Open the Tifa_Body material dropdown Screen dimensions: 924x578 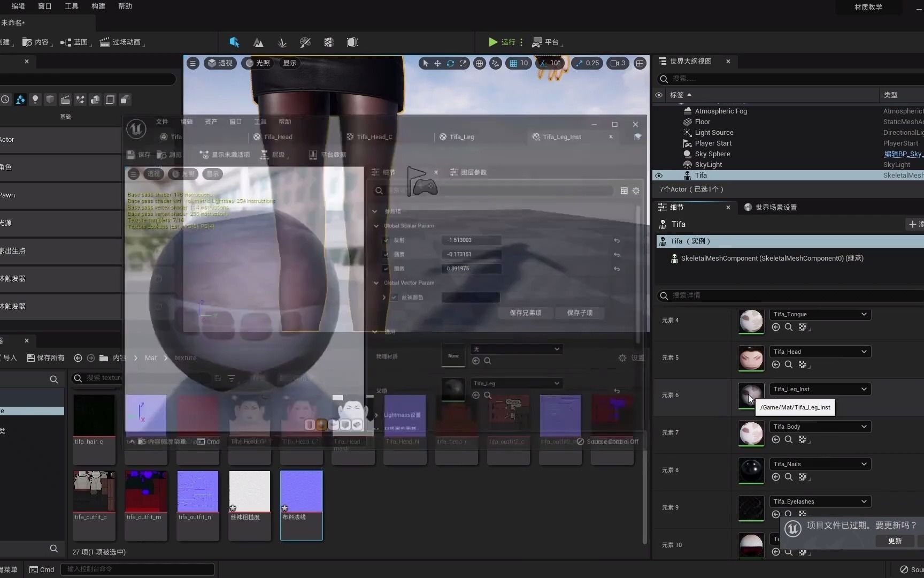820,427
